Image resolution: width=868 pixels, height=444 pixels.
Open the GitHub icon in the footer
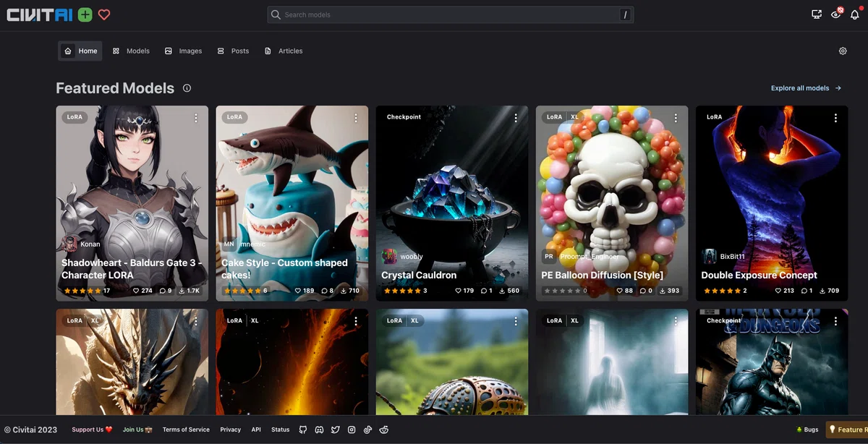tap(303, 430)
